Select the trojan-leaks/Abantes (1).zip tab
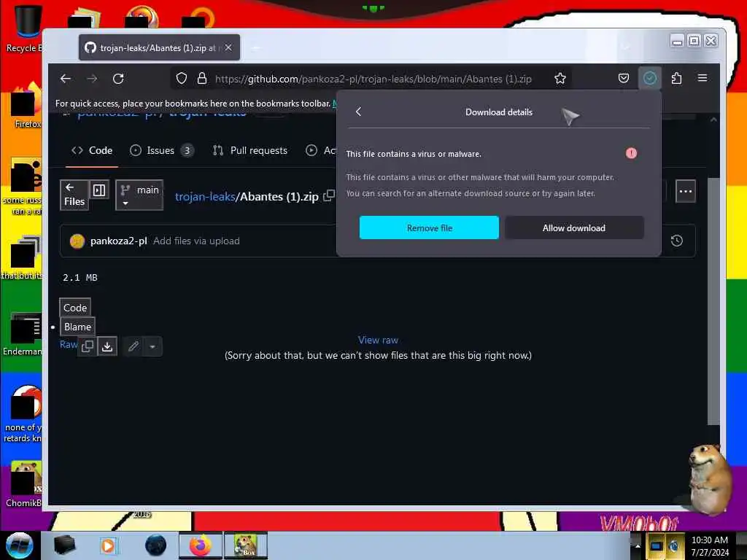Viewport: 747px width, 560px height. tap(159, 47)
